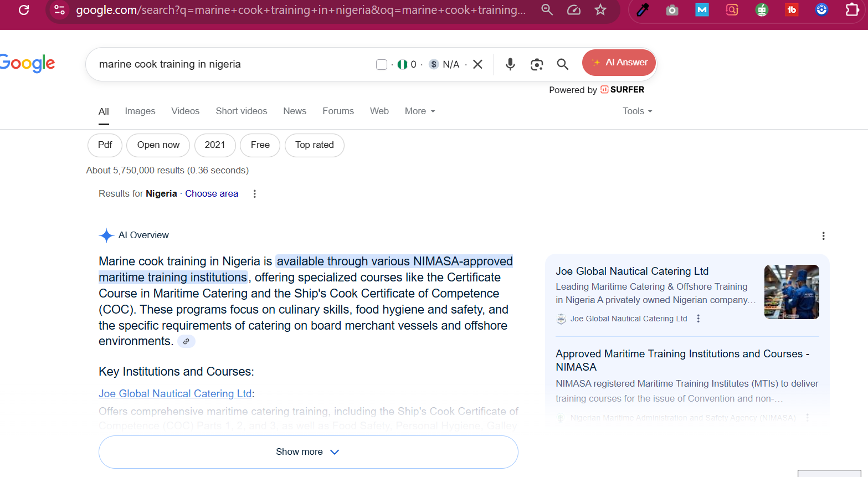This screenshot has height=477, width=868.
Task: Open the browser extensions puzzle icon
Action: tap(852, 10)
